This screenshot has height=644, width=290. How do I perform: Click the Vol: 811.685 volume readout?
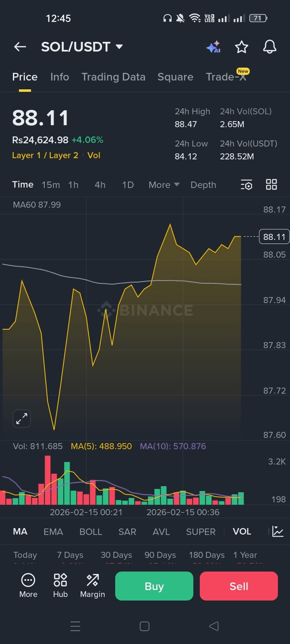click(x=37, y=446)
